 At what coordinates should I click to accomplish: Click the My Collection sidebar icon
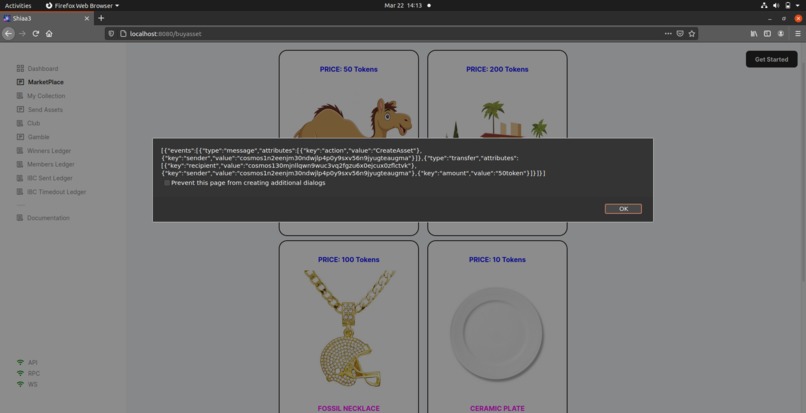pyautogui.click(x=20, y=96)
